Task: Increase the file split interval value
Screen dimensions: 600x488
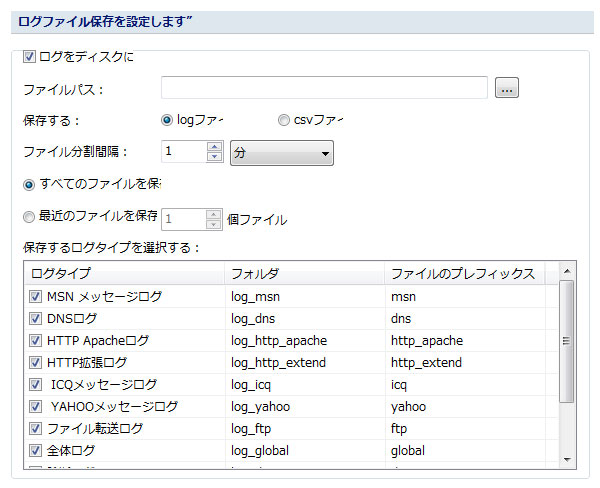Action: tap(214, 146)
